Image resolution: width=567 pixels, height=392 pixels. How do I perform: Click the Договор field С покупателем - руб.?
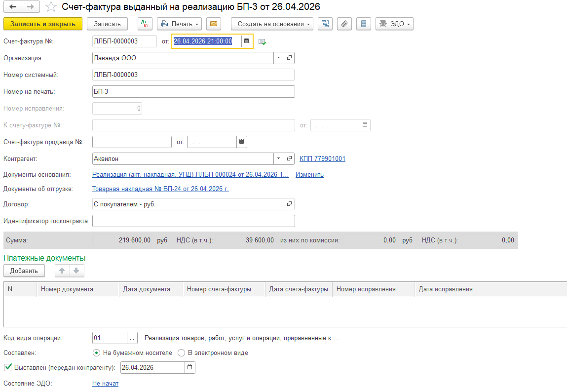[x=188, y=204]
